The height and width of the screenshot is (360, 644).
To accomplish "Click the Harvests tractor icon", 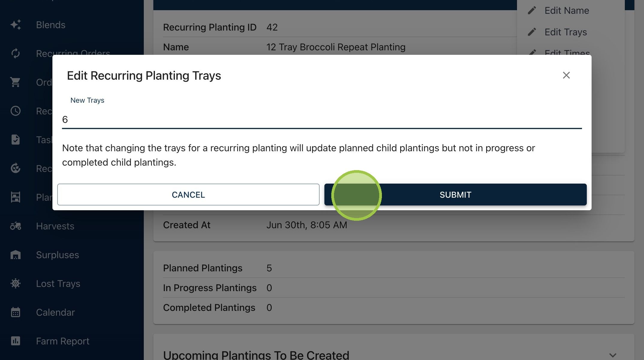I will [x=16, y=226].
